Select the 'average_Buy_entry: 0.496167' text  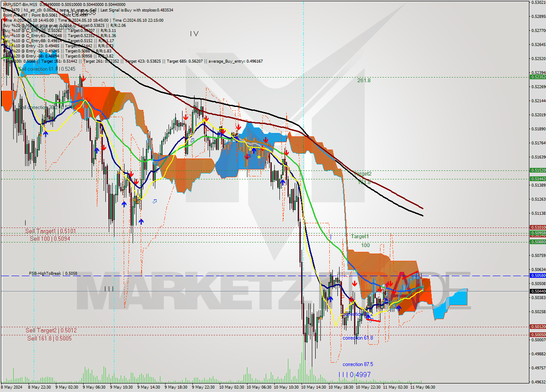[x=236, y=61]
